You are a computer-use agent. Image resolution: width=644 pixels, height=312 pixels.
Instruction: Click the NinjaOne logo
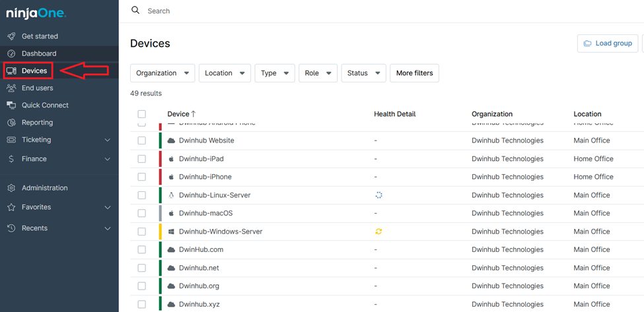pyautogui.click(x=36, y=14)
